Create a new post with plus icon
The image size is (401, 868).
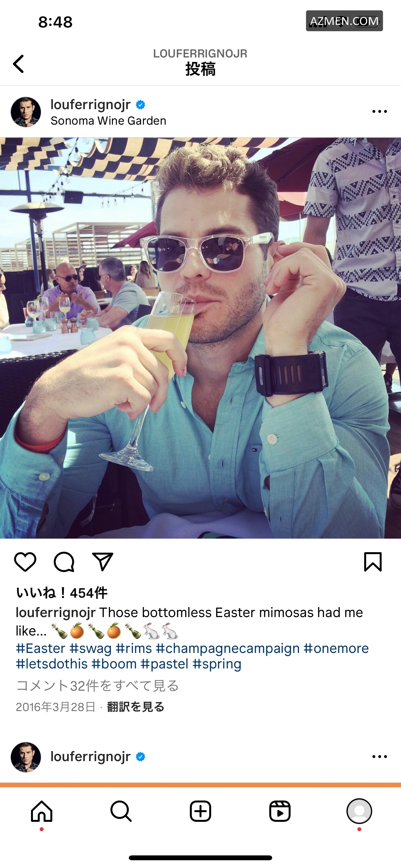tap(200, 811)
